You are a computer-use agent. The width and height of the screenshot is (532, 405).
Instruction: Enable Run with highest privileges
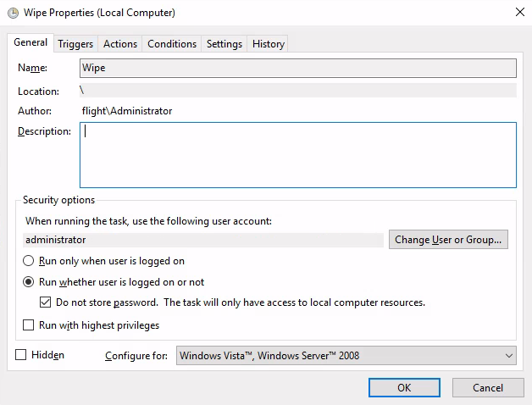(x=28, y=325)
